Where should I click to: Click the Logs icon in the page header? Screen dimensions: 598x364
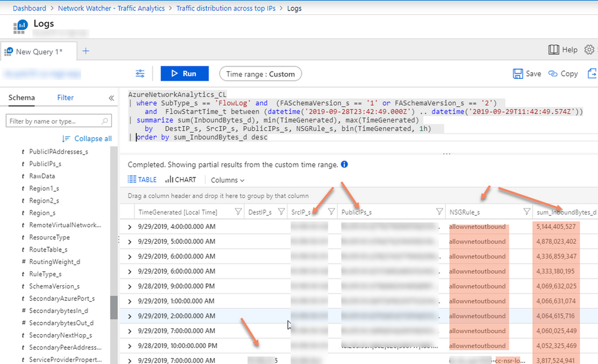click(20, 26)
